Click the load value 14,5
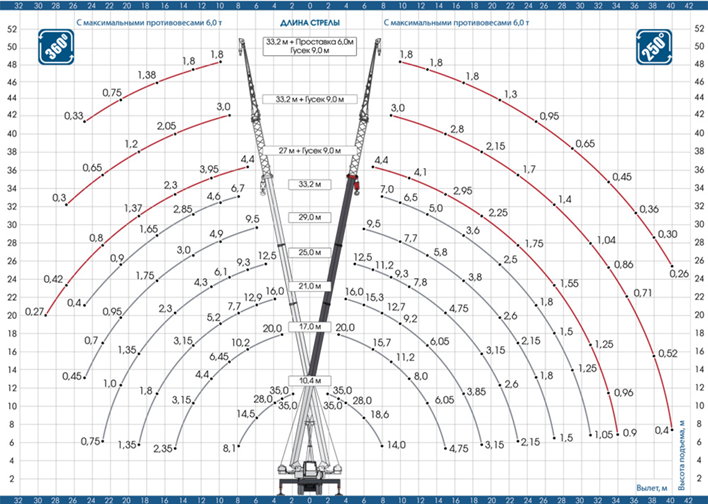The height and width of the screenshot is (504, 708). 246,414
